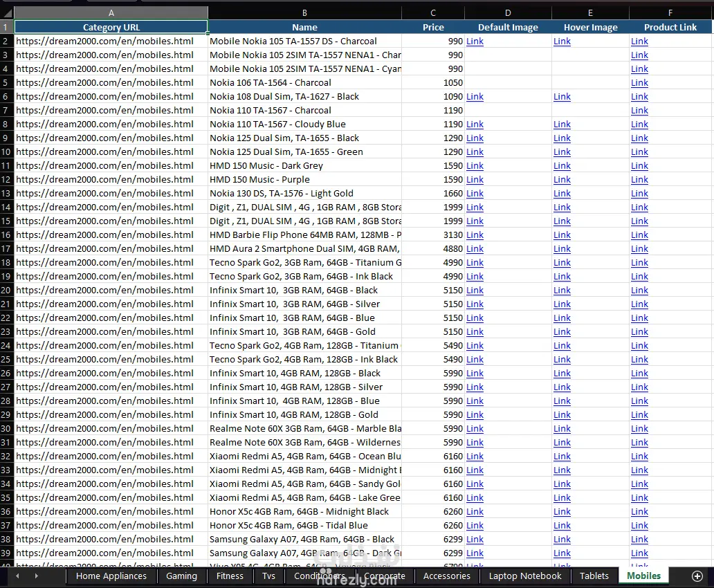Screen dimensions: 714x588
Task: Switch to the Home Appliances sheet tab
Action: click(x=111, y=576)
